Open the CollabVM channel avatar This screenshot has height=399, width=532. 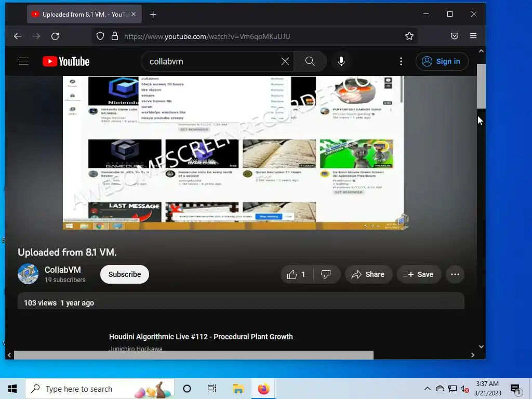(28, 274)
